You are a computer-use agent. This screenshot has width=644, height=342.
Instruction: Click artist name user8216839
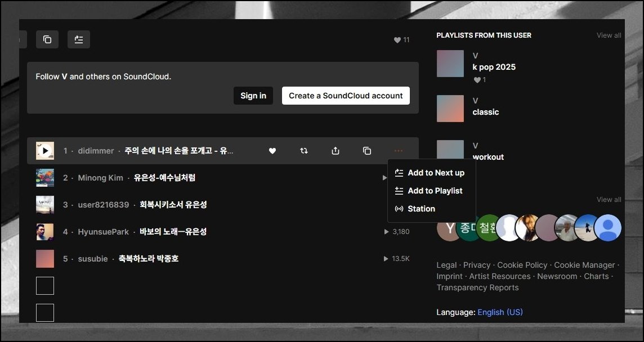click(104, 205)
